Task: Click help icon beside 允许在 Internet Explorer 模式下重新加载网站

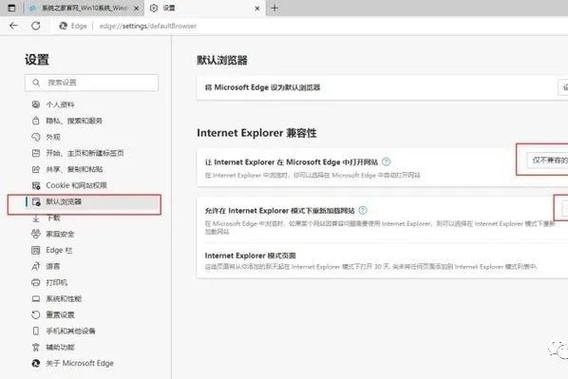Action: (363, 210)
